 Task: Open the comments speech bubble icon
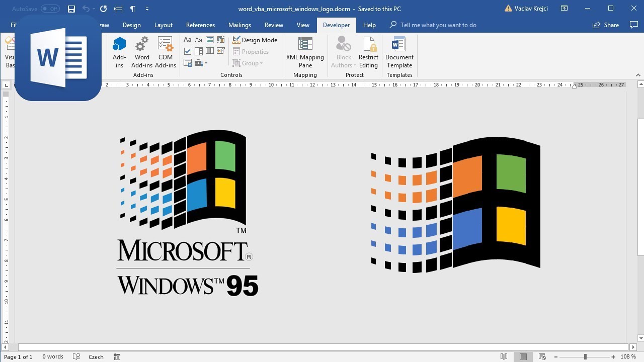pos(634,25)
